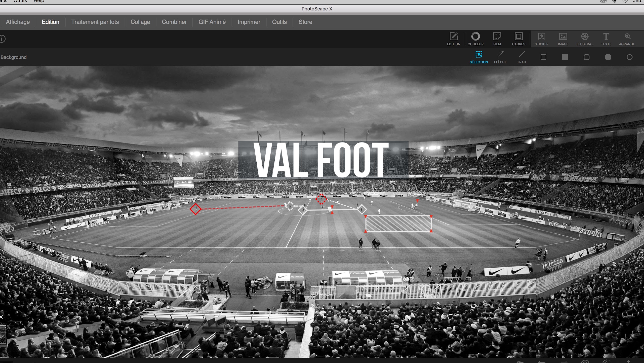644x363 pixels.
Task: Switch to the Collage tab
Action: point(140,22)
